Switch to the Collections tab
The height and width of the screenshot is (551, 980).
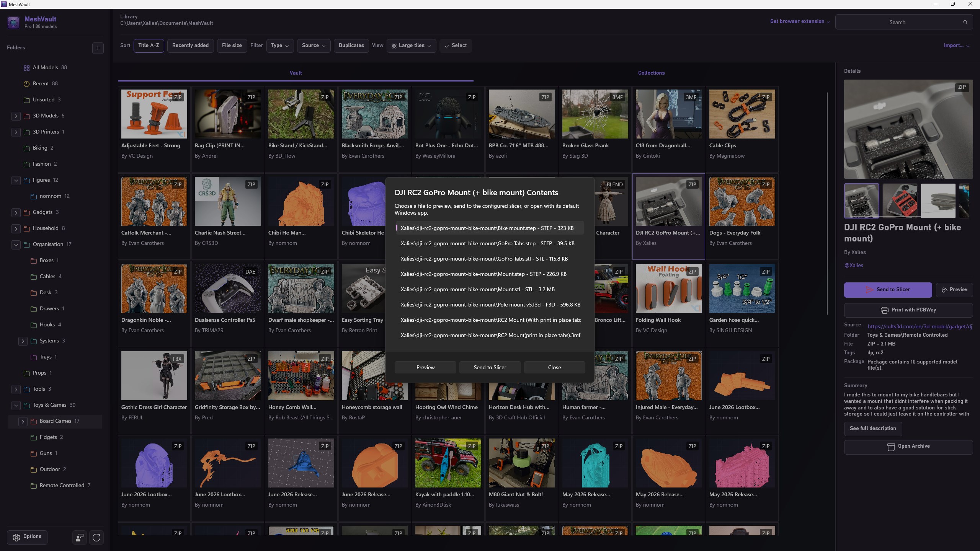pos(651,73)
